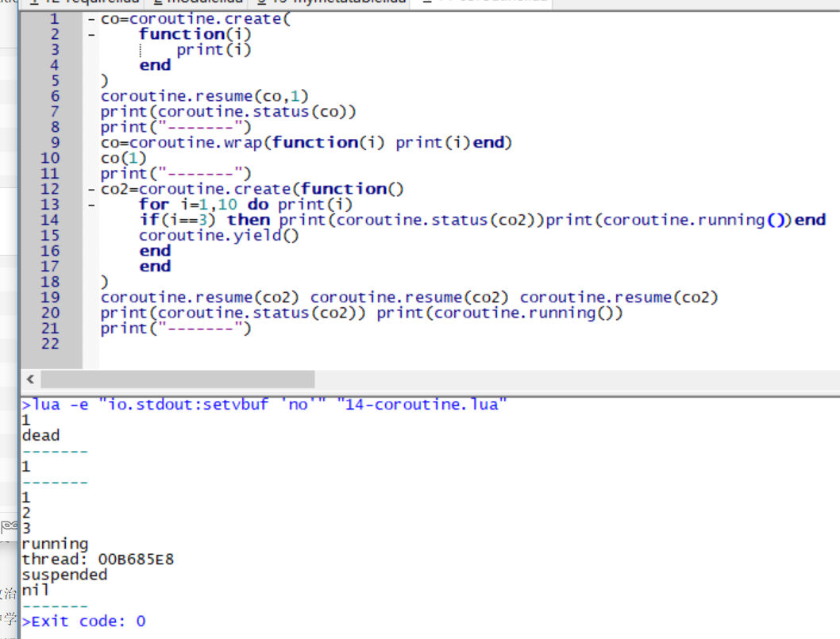Place cursor on 'co=coroutine.create(' code line

195,19
